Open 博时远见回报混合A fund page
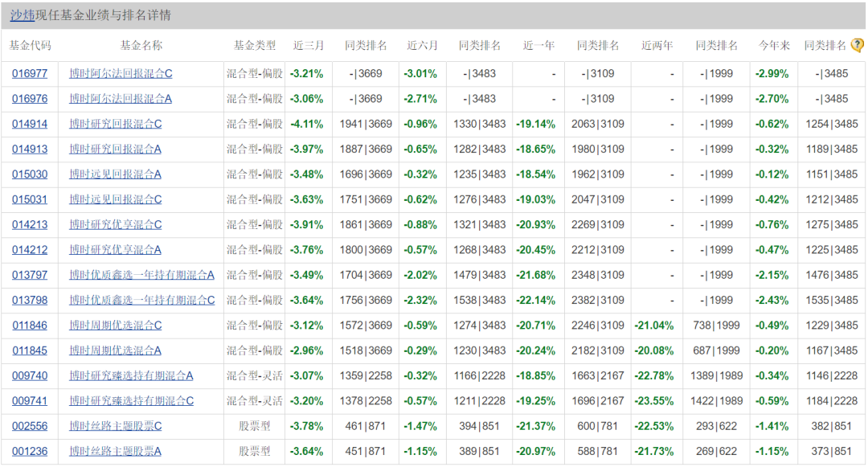Viewport: 868px width, 467px height. click(x=115, y=174)
